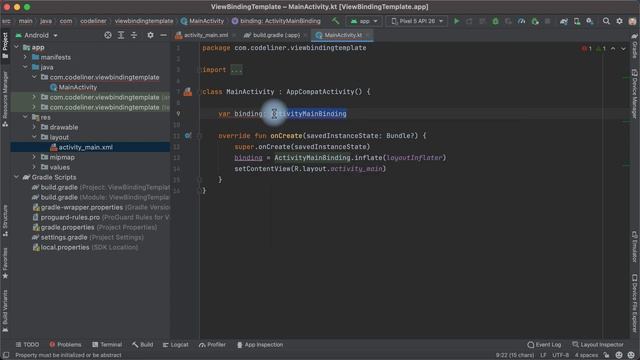Viewport: 640px width, 360px height.
Task: Open the IDE settings gear in top toolbar
Action: pyautogui.click(x=619, y=21)
